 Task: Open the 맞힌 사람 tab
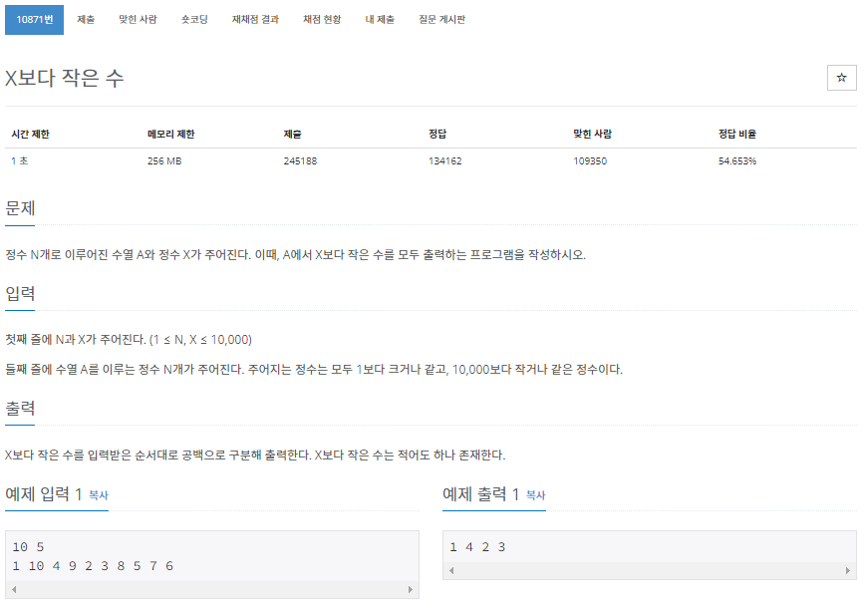[x=138, y=20]
